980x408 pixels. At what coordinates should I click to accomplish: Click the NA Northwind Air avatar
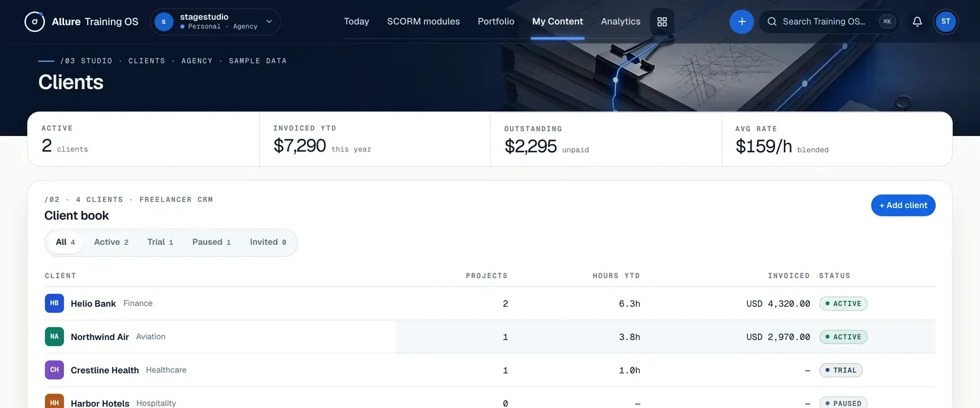(54, 337)
